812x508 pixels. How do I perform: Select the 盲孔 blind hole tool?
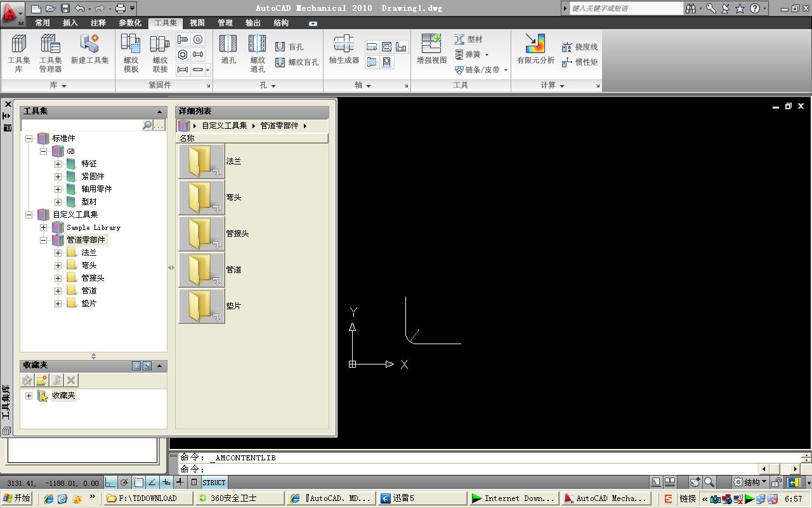pyautogui.click(x=289, y=47)
